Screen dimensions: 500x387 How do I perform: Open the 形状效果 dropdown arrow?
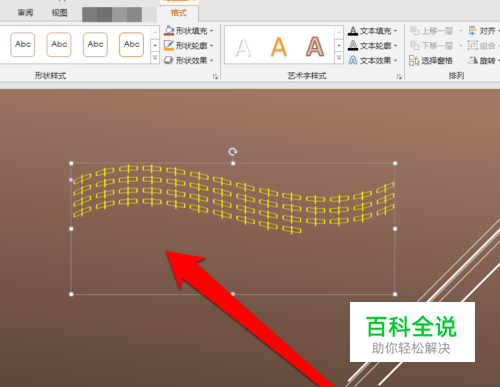point(212,61)
